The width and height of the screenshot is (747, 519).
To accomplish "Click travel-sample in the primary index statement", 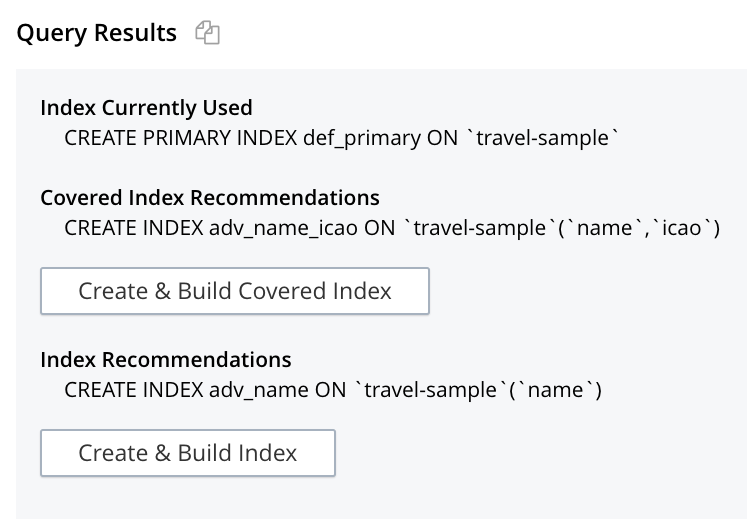I will tap(544, 138).
